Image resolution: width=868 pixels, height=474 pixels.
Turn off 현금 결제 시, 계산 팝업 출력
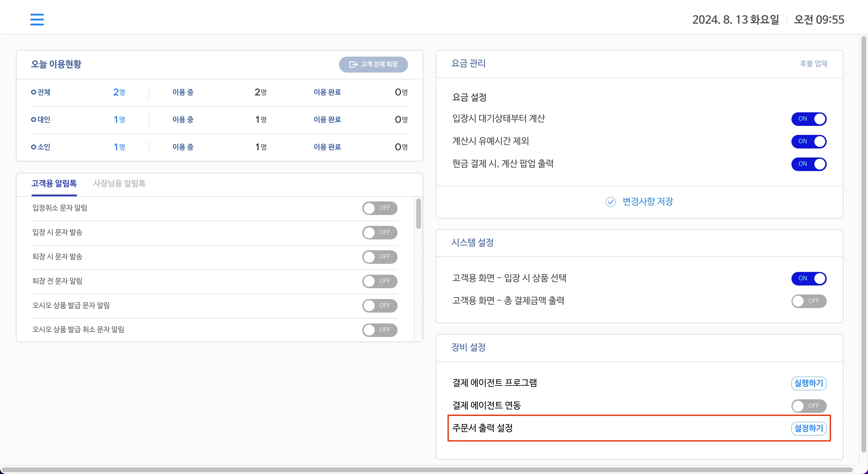coord(809,164)
